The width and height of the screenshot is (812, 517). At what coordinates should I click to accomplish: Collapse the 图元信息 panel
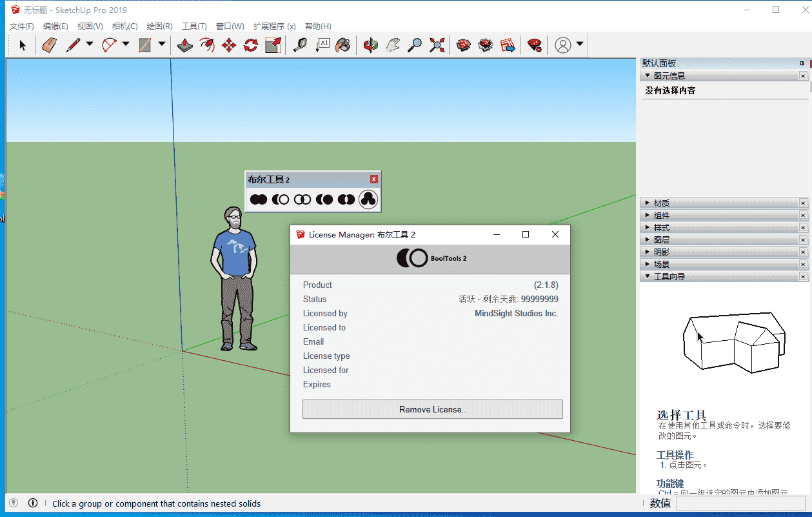pos(648,76)
